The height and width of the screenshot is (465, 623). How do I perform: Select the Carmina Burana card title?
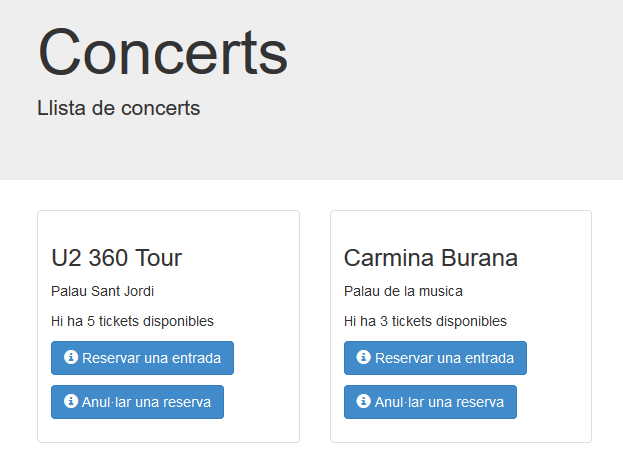[x=431, y=258]
